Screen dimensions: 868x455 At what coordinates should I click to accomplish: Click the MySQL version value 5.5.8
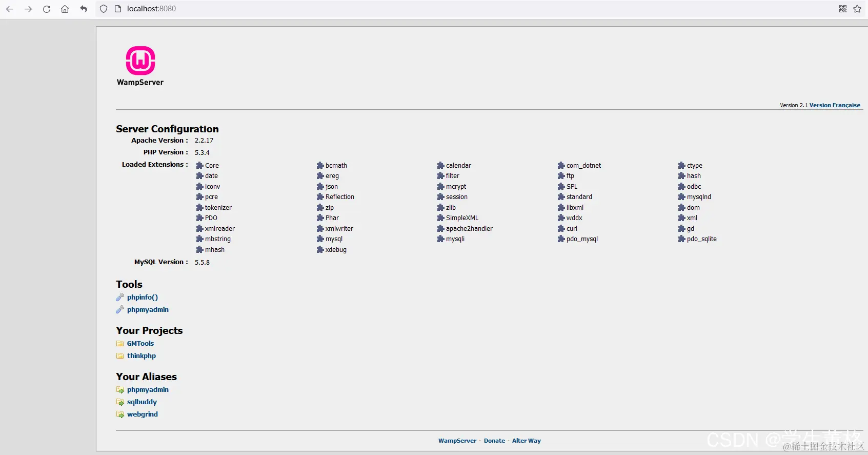pyautogui.click(x=202, y=262)
